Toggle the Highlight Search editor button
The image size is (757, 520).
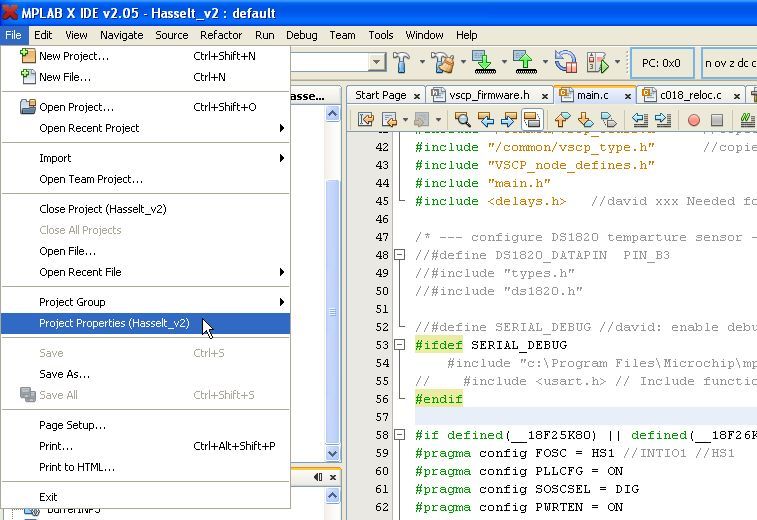click(x=532, y=120)
